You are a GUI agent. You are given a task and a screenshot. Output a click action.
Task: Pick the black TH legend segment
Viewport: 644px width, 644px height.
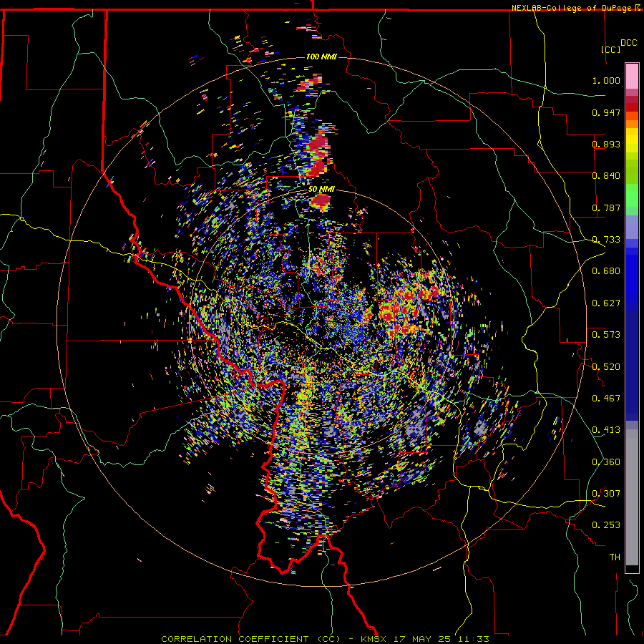click(632, 568)
